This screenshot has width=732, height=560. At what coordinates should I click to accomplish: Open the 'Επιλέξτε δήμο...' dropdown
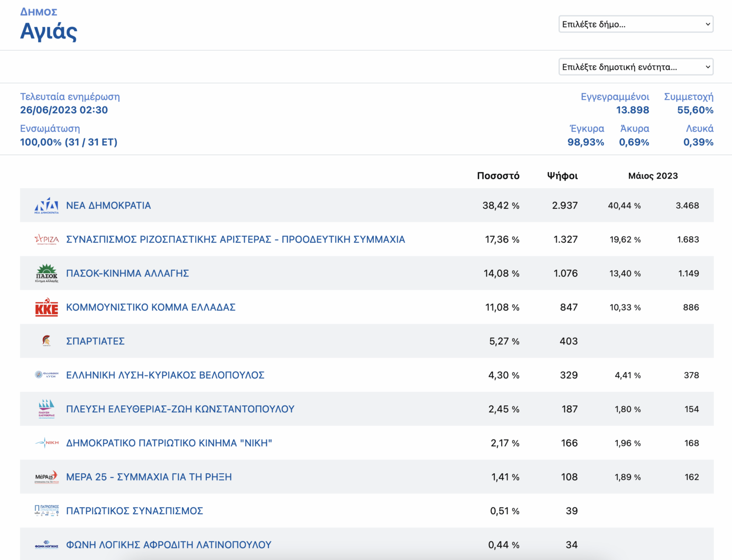pyautogui.click(x=636, y=24)
